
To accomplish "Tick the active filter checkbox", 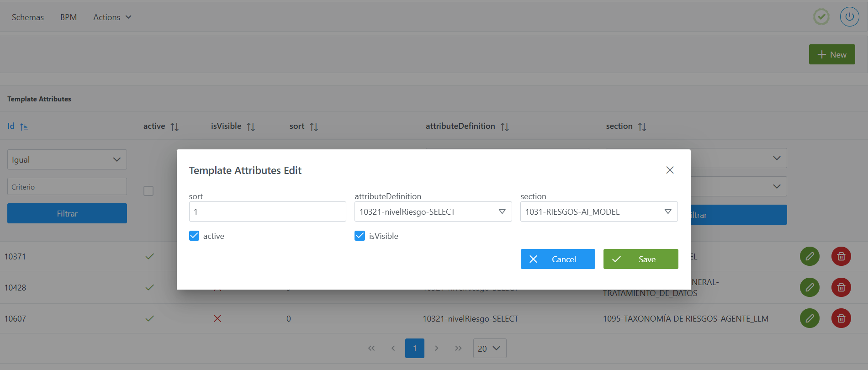I will click(148, 191).
